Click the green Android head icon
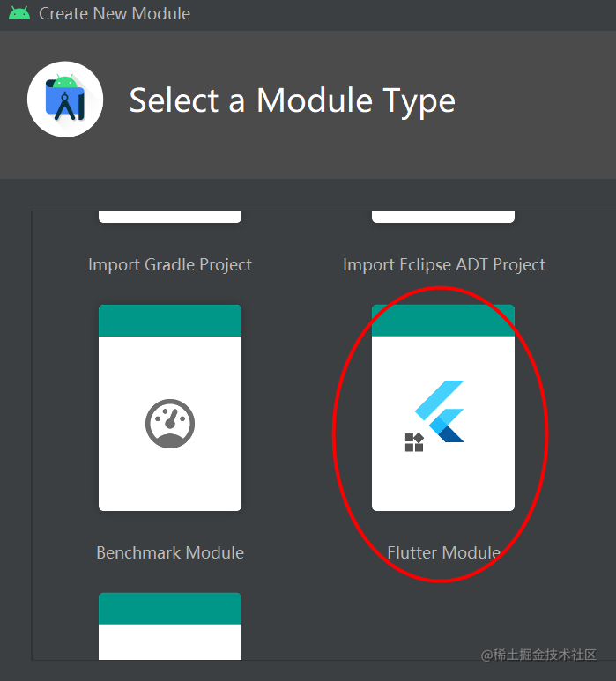This screenshot has height=681, width=616. tap(19, 13)
